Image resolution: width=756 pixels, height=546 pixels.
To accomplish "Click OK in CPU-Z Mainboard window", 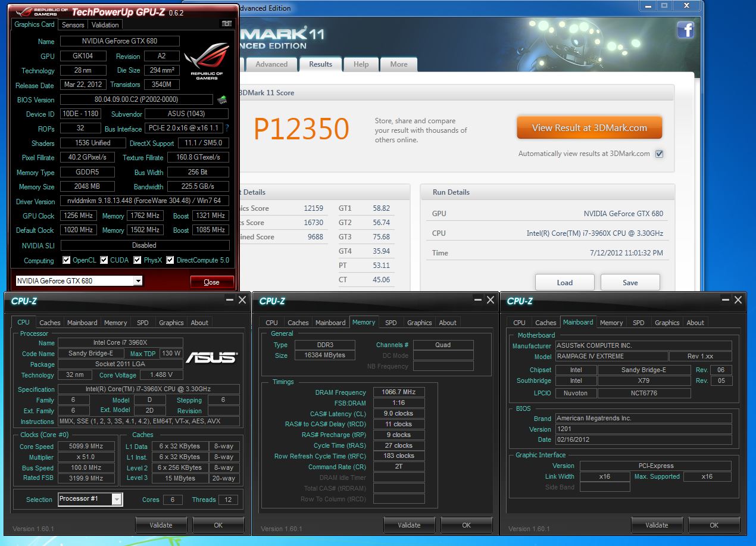I will 714,525.
